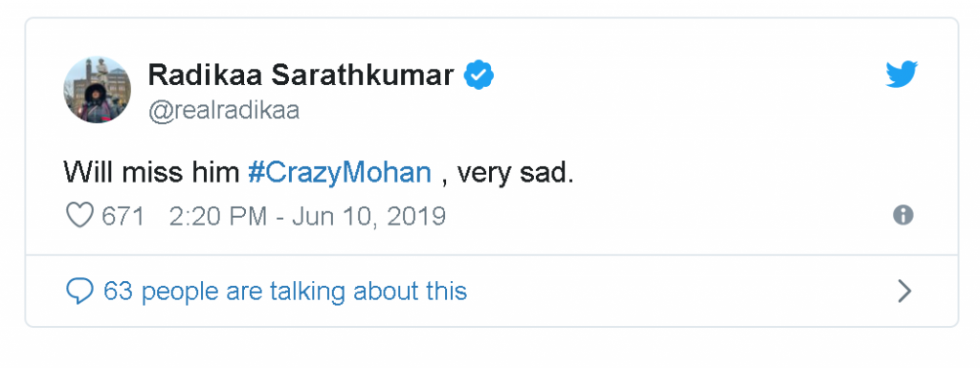Viewport: 980px width, 368px height.
Task: Click the Jun 10, 2019 date
Action: click(368, 216)
